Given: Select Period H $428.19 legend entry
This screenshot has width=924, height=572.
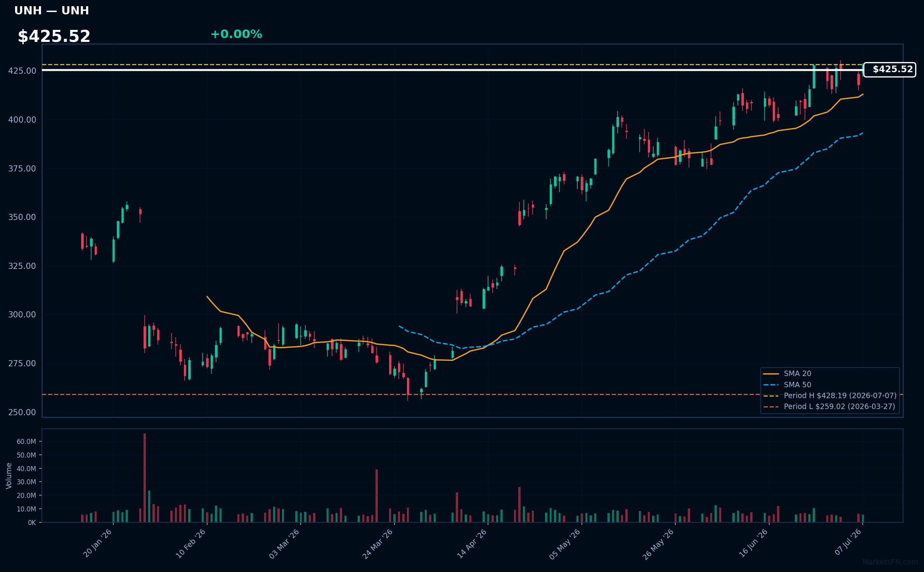Looking at the screenshot, I should (x=830, y=396).
